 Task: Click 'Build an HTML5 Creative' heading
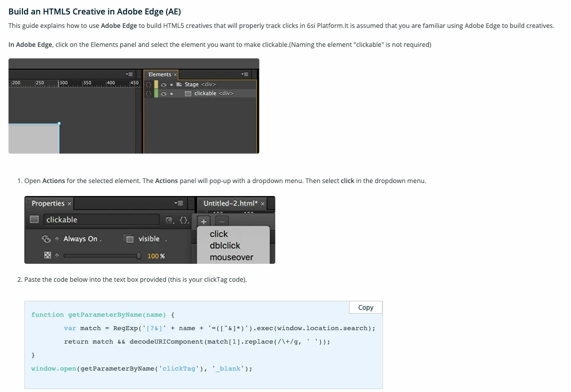click(x=95, y=11)
